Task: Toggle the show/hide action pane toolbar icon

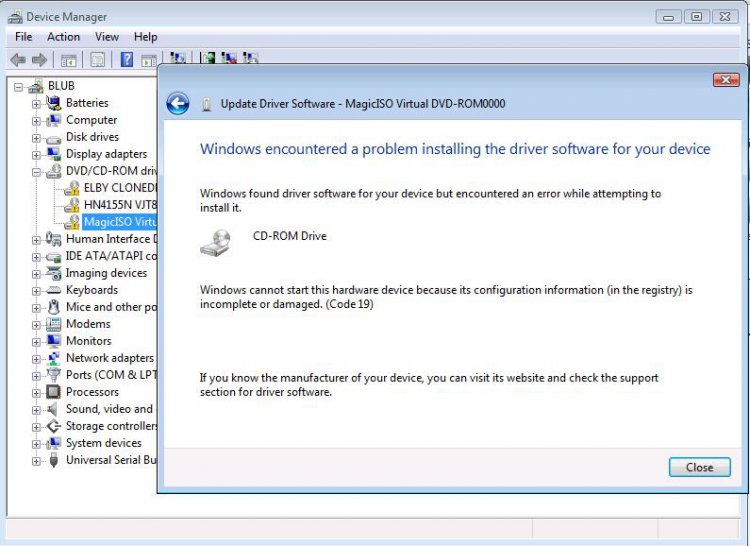Action: pos(149,60)
